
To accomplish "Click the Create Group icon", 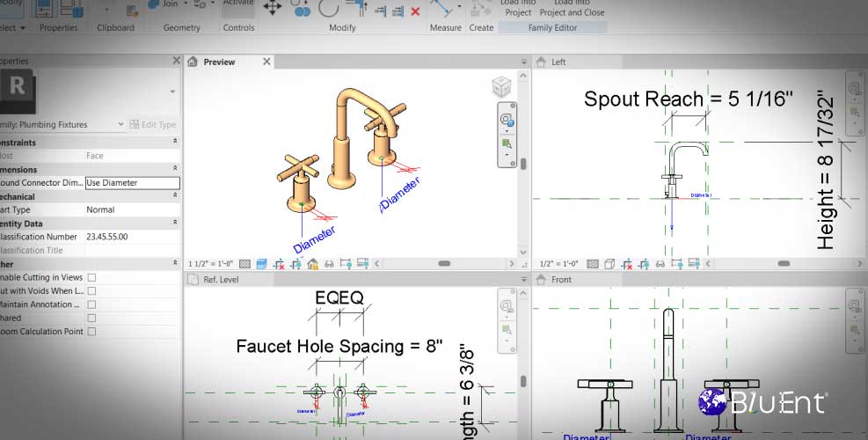I will tap(480, 8).
